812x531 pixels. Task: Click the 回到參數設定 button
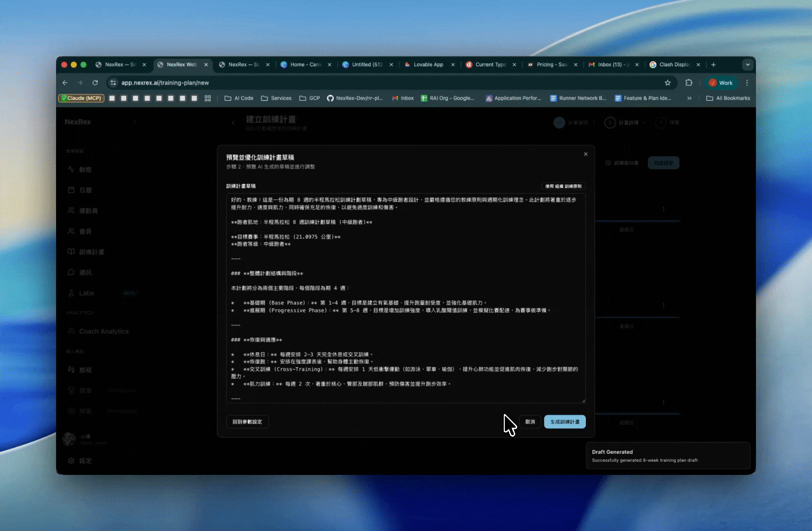247,422
